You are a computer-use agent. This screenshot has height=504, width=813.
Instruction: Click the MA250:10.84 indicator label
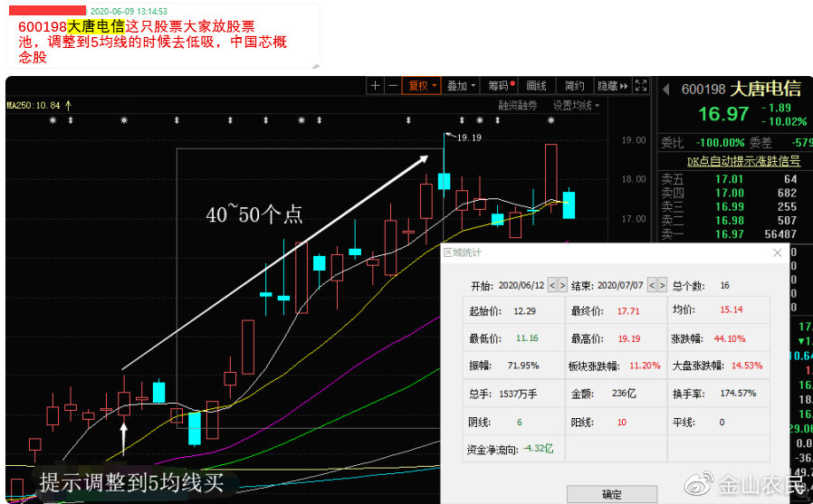coord(33,106)
